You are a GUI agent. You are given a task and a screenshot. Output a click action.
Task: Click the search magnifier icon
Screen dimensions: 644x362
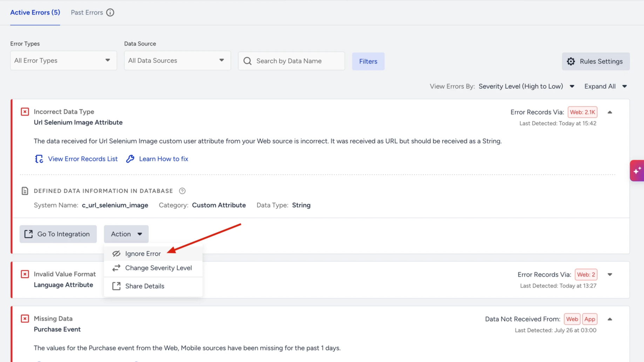248,61
